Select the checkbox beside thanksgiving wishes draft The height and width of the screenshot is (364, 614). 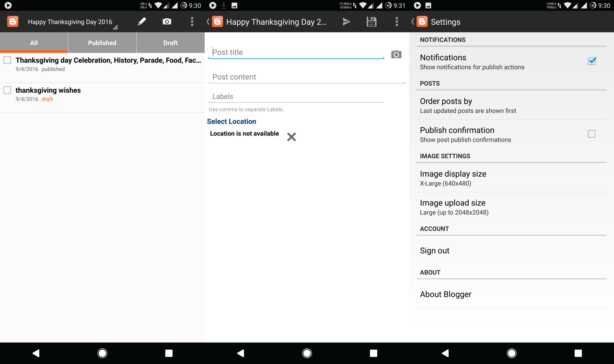click(x=7, y=90)
